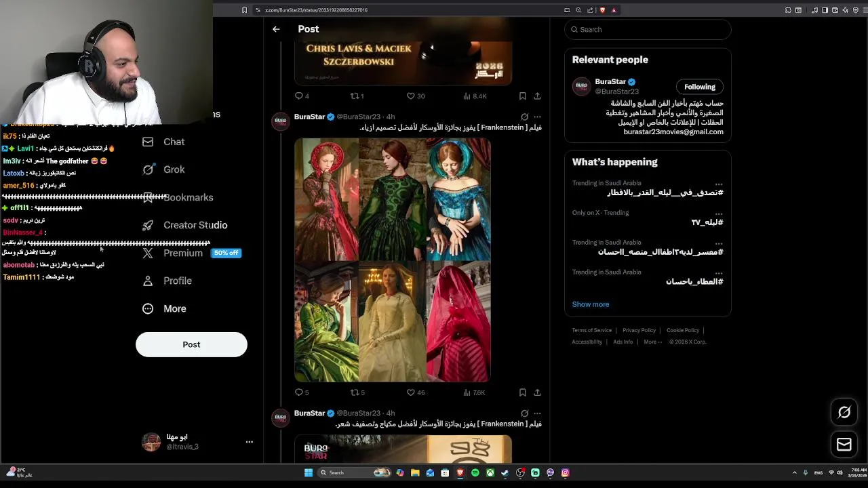Open the red veil costume image

click(458, 322)
